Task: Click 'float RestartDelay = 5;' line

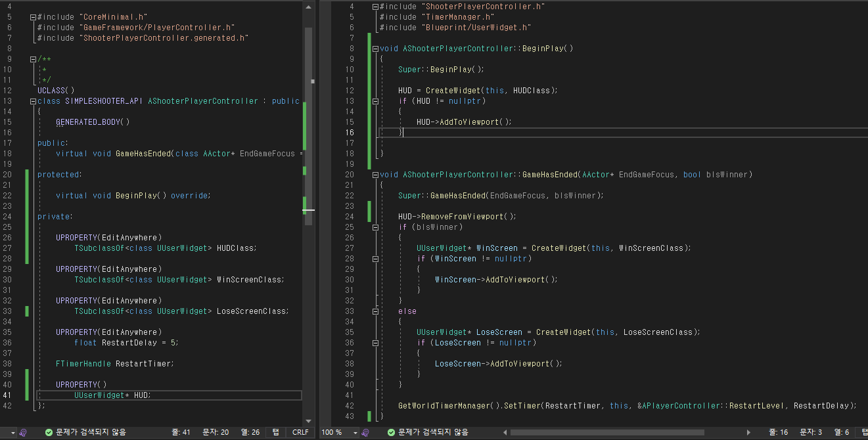Action: point(126,343)
